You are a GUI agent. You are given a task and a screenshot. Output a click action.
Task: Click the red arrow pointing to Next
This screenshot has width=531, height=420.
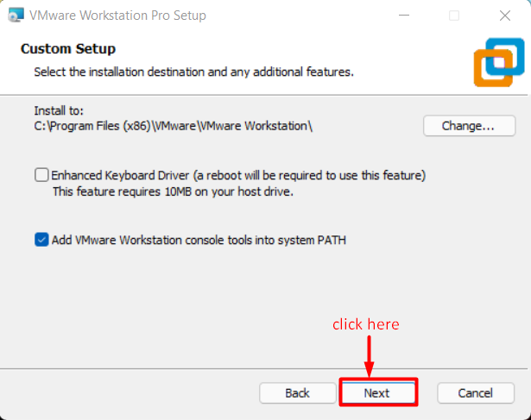pos(370,355)
